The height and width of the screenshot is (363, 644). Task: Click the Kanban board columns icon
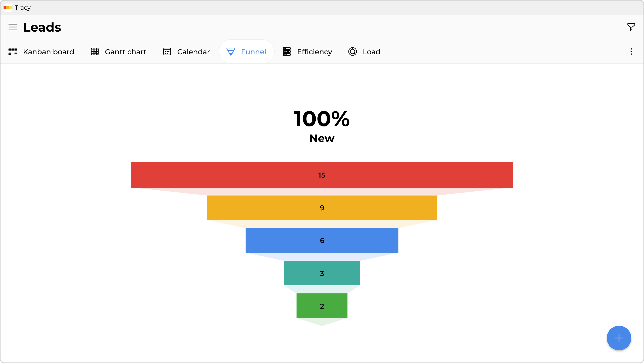(x=13, y=51)
